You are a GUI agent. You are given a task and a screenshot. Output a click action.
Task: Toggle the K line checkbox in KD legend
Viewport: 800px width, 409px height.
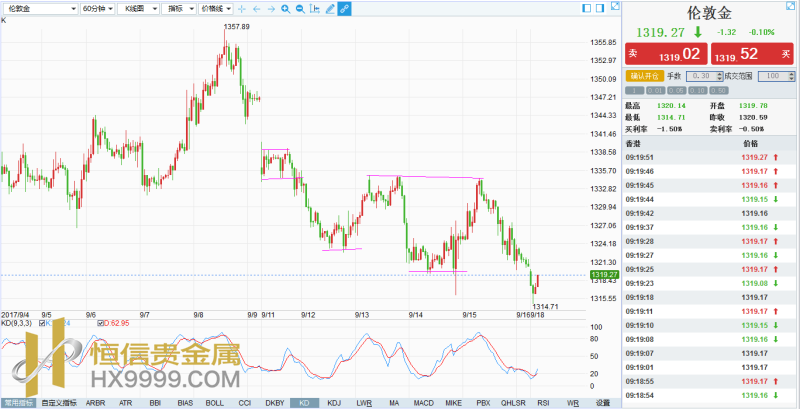[43, 323]
